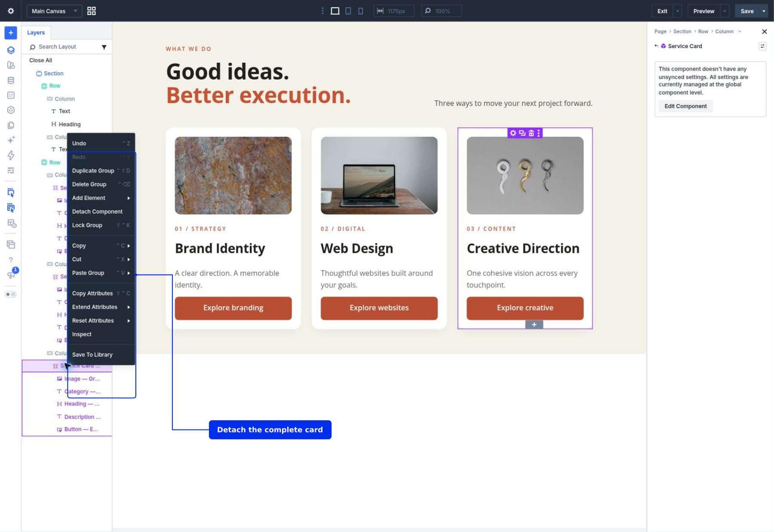This screenshot has width=774, height=532.
Task: Toggle the light/dark mode switch in sidebar
Action: (11, 295)
